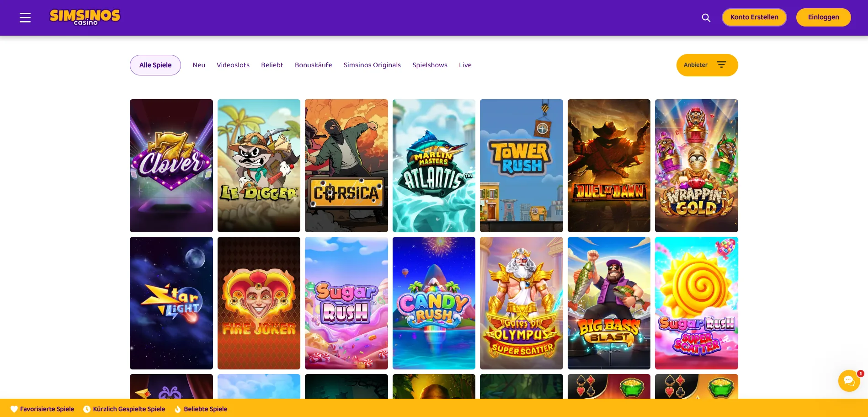
Task: Click the heart icon for favorite games
Action: (x=14, y=409)
